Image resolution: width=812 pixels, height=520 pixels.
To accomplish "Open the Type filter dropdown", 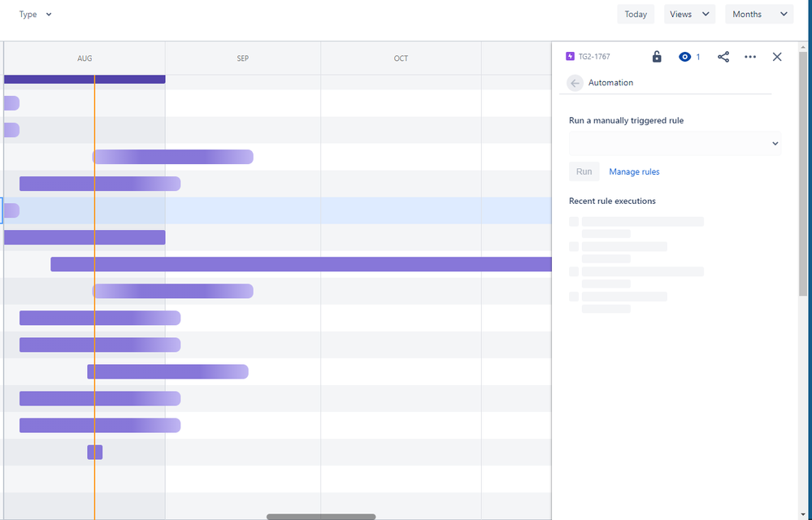I will (33, 14).
